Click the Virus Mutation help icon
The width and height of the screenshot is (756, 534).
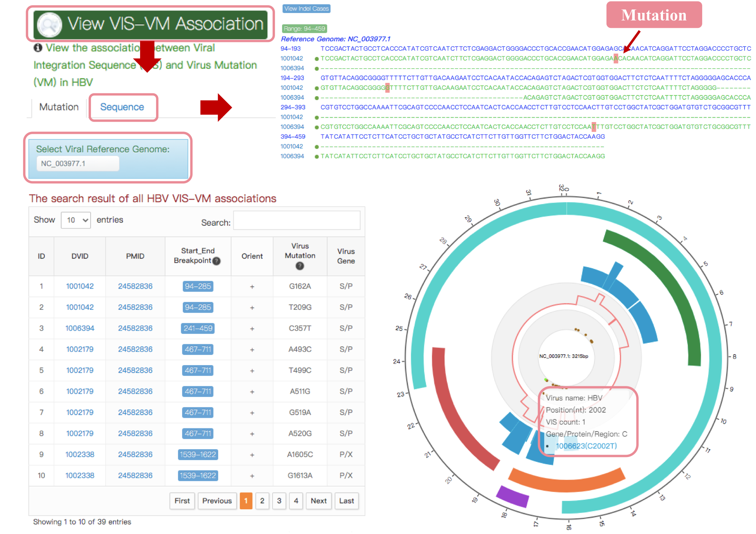(300, 266)
